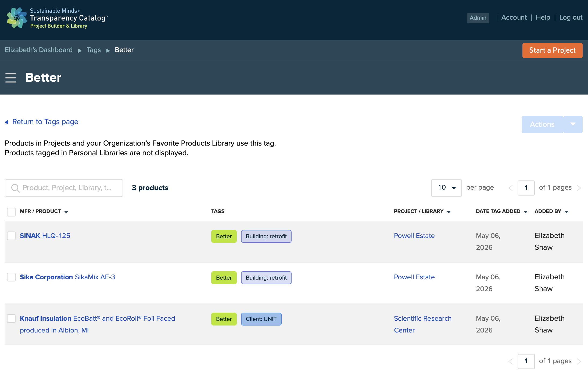This screenshot has width=588, height=376.
Task: Click the Start a Project button
Action: 552,50
